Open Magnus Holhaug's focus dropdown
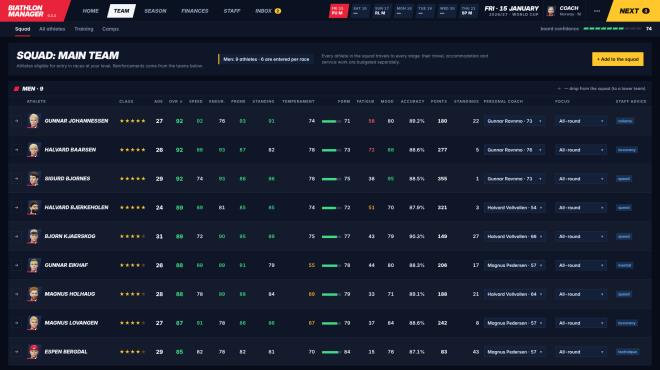Image resolution: width=660 pixels, height=370 pixels. [580, 294]
